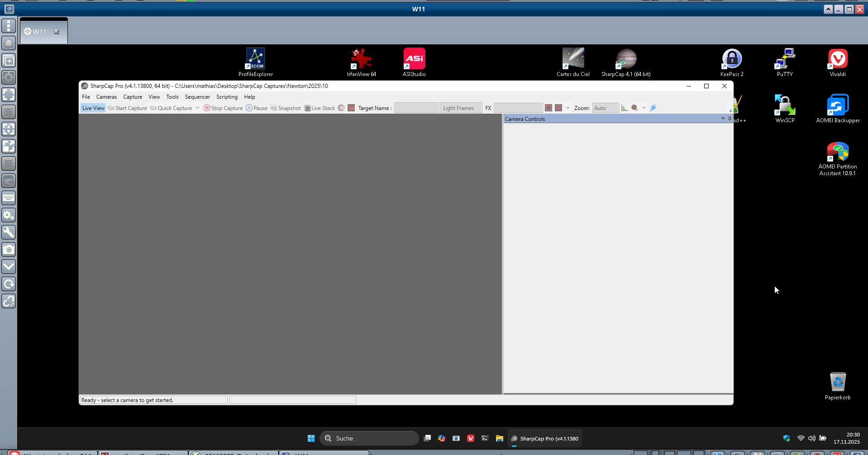Click the three-dots menu icon in sidebar
Viewport: 868px width, 455px height.
tap(9, 26)
